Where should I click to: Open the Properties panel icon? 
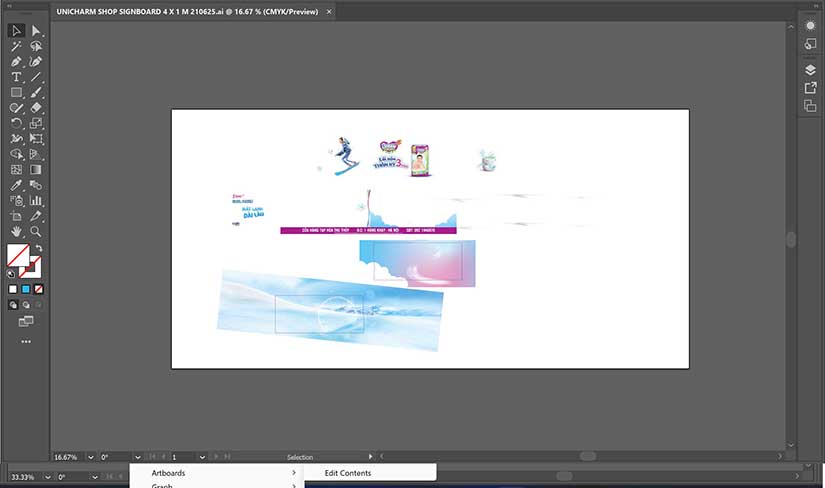[x=810, y=26]
